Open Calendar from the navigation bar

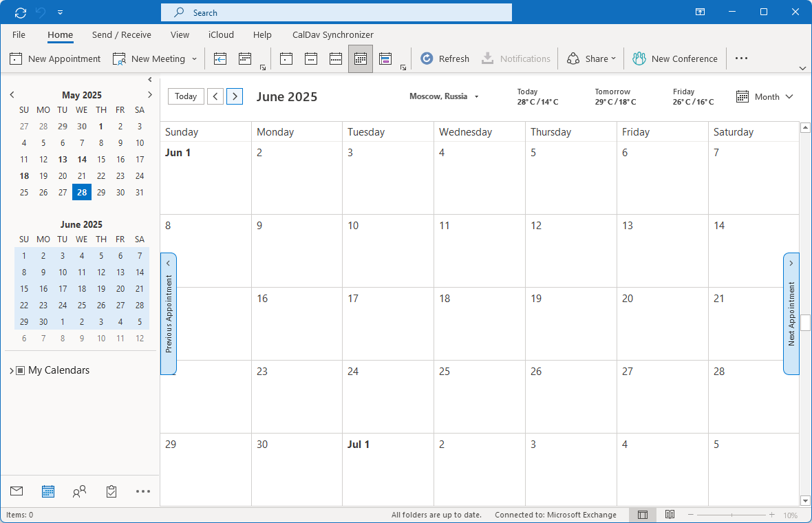[x=47, y=491]
